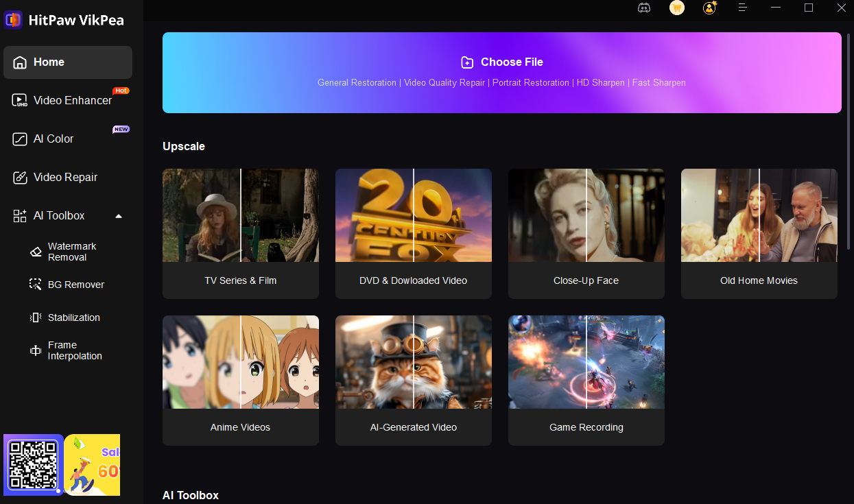854x504 pixels.
Task: Click the Watermark Removal eraser icon
Action: pos(36,252)
